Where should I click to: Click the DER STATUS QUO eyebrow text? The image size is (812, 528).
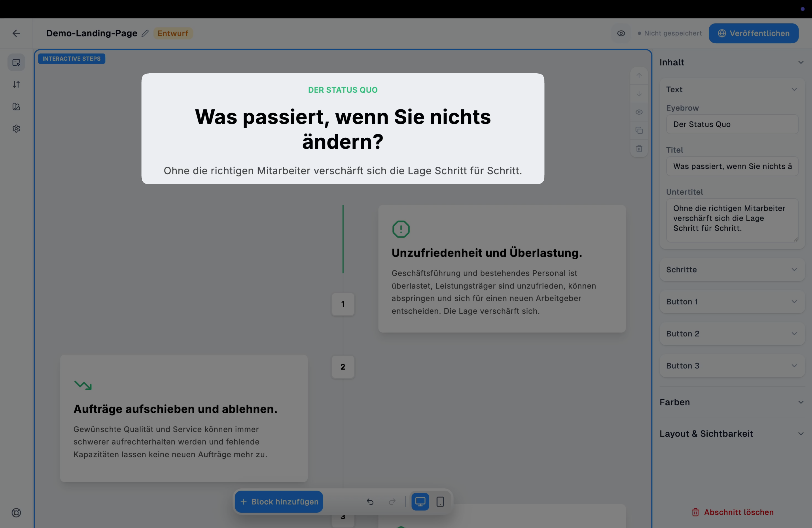343,90
